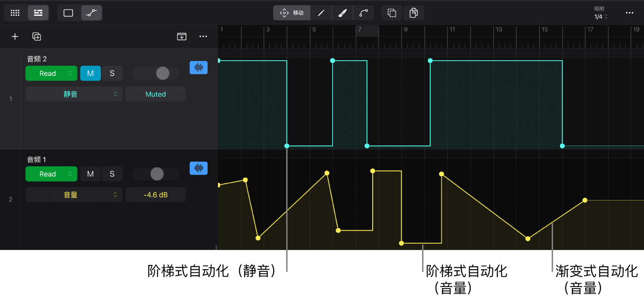Open Read automation mode on 音频 1
644x299 pixels.
[x=51, y=174]
